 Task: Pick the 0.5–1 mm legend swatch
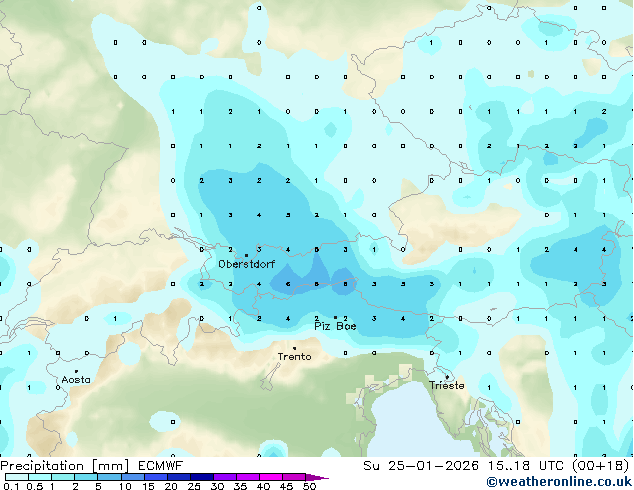(x=40, y=477)
